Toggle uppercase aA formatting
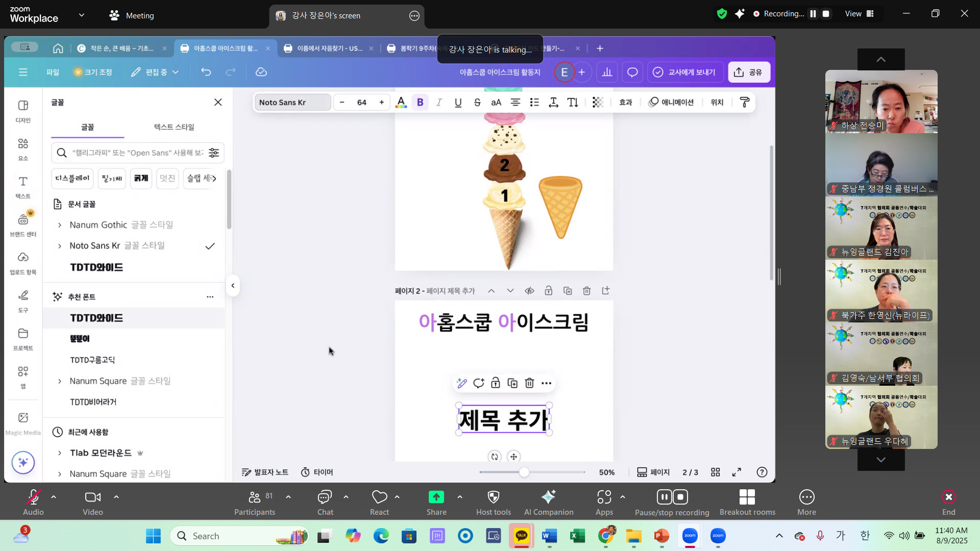 [496, 103]
